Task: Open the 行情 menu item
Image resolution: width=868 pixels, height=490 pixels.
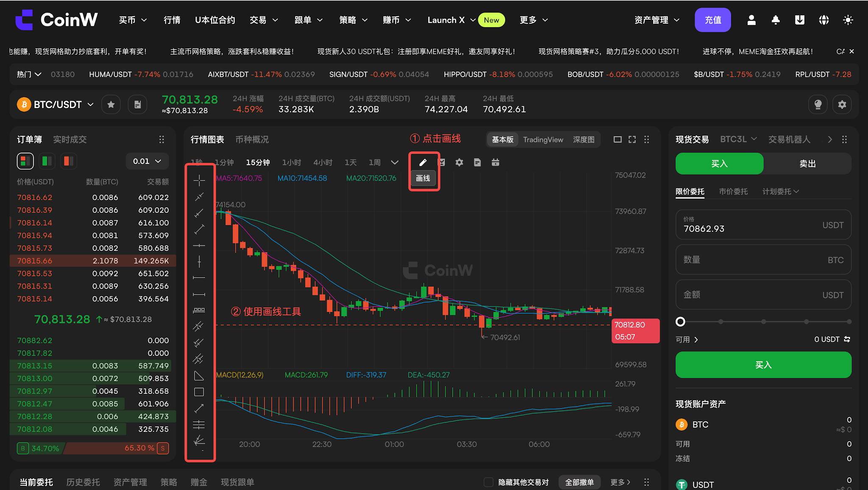Action: pyautogui.click(x=172, y=20)
